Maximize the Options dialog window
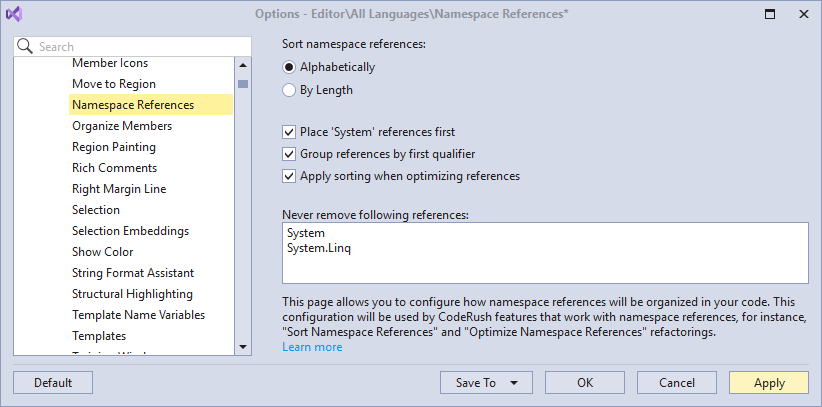The height and width of the screenshot is (407, 822). (769, 15)
